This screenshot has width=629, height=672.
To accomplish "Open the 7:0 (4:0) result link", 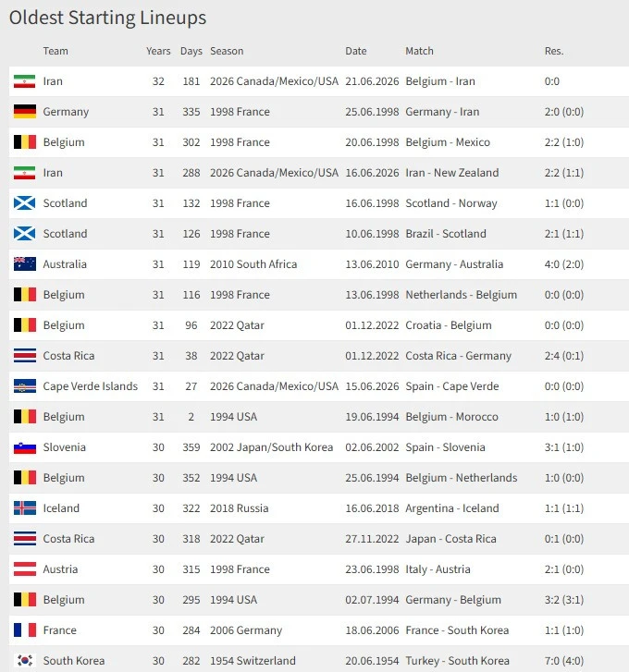I will point(564,660).
